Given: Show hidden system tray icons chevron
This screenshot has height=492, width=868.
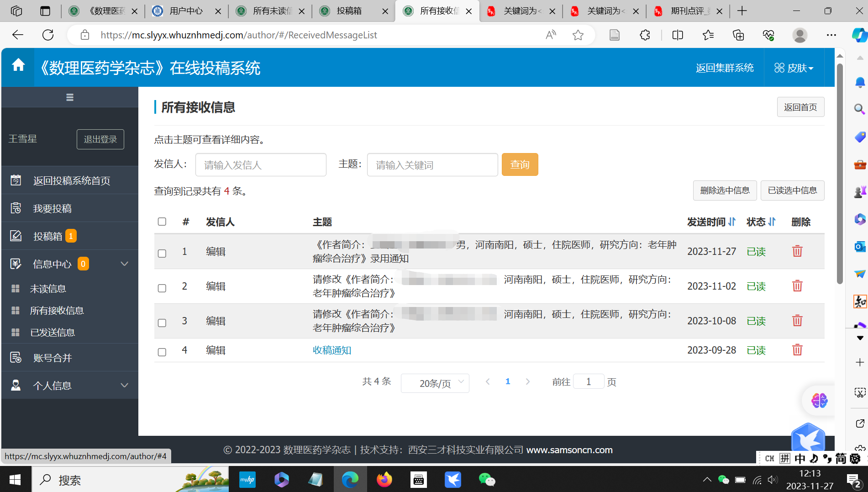Looking at the screenshot, I should tap(707, 479).
